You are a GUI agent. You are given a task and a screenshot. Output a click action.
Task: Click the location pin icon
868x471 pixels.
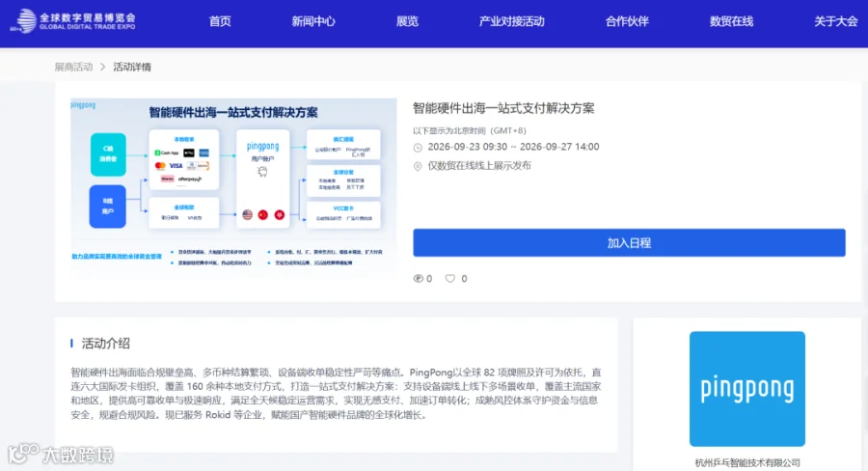(418, 166)
